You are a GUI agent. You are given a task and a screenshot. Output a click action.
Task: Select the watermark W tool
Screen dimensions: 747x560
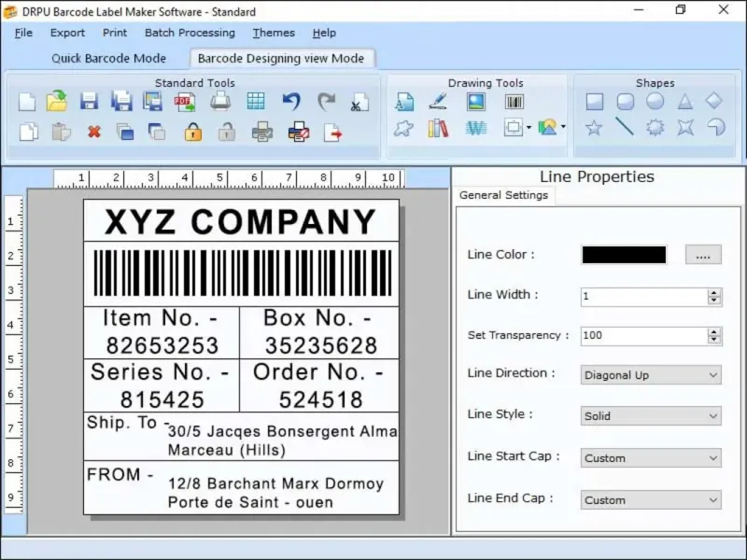coord(476,128)
